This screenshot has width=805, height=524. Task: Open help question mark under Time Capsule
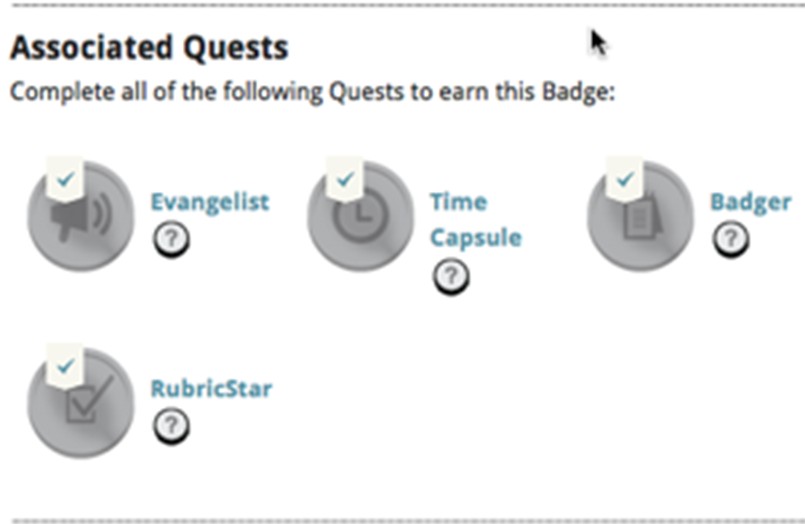(451, 277)
